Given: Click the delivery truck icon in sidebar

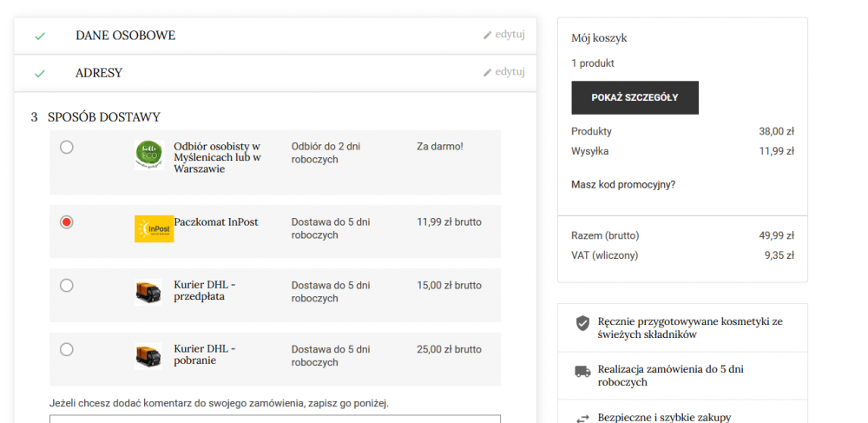Looking at the screenshot, I should tap(583, 372).
